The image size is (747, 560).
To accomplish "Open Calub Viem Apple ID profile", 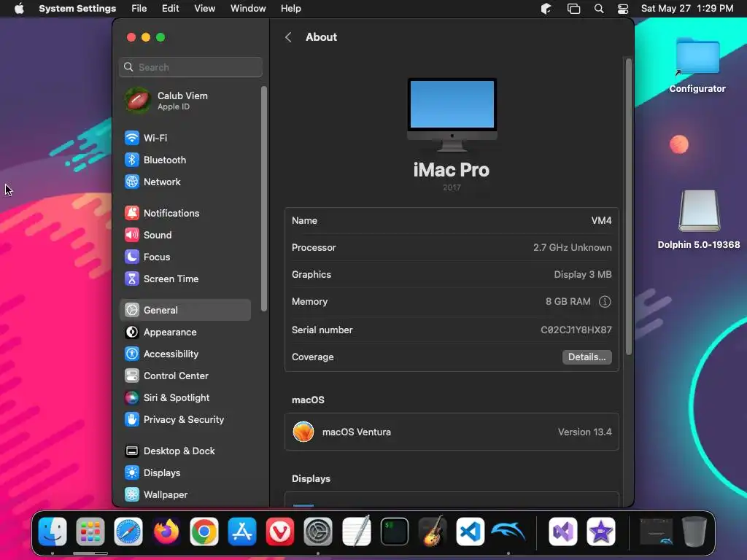I will (185, 101).
